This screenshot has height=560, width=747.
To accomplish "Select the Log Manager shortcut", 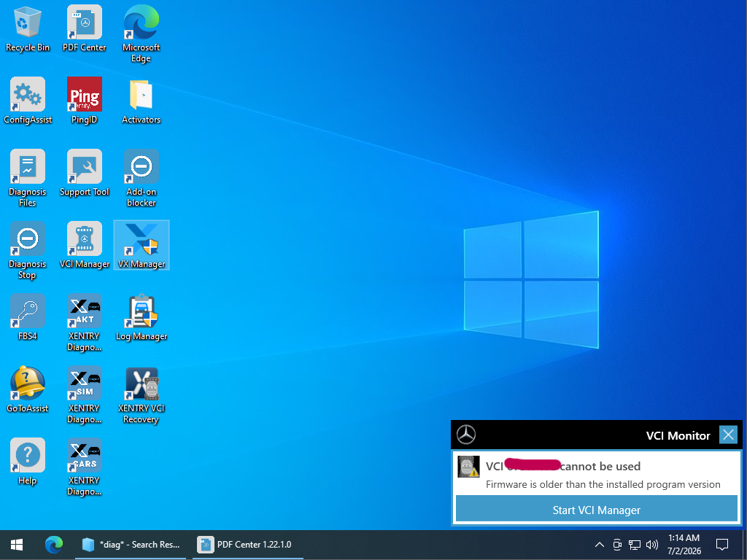I will pyautogui.click(x=142, y=318).
